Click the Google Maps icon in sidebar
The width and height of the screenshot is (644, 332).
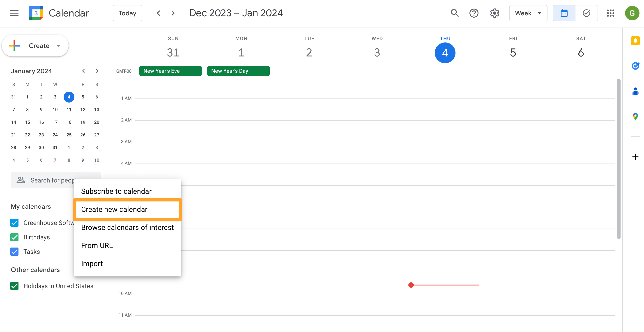pos(635,116)
